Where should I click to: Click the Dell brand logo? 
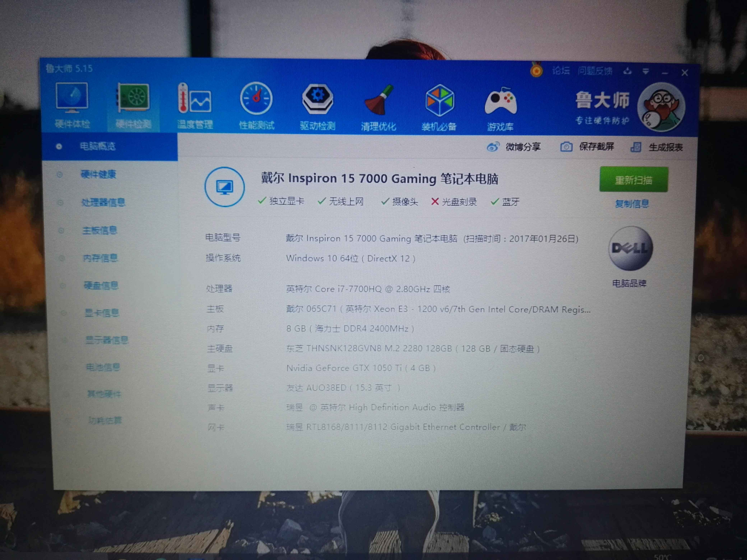pos(630,248)
